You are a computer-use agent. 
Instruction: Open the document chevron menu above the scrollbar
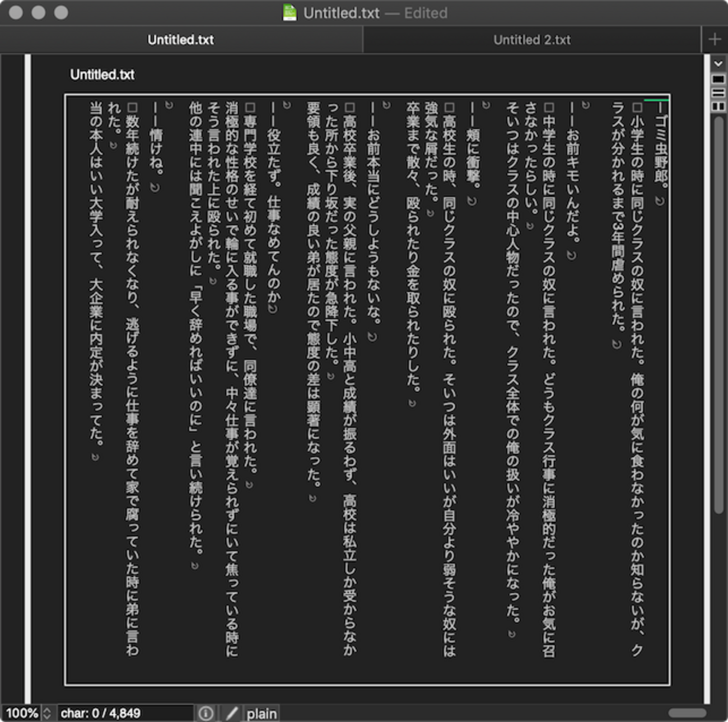(x=718, y=63)
